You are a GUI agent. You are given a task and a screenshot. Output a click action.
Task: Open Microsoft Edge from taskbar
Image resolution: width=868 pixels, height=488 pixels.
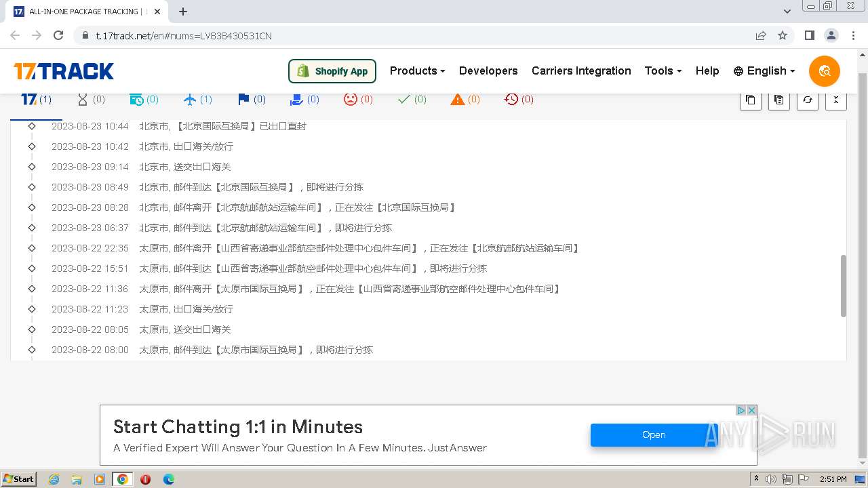[169, 479]
